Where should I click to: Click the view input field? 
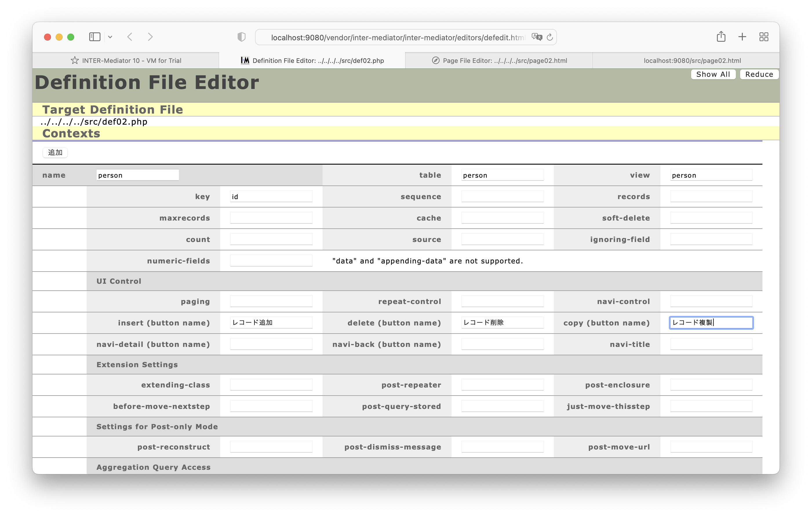711,175
